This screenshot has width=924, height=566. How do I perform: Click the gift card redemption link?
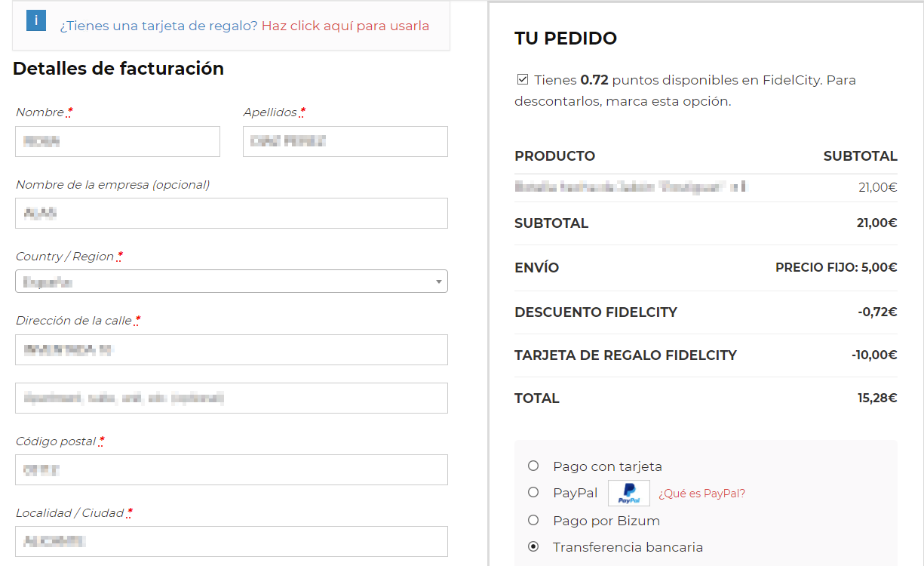(345, 26)
